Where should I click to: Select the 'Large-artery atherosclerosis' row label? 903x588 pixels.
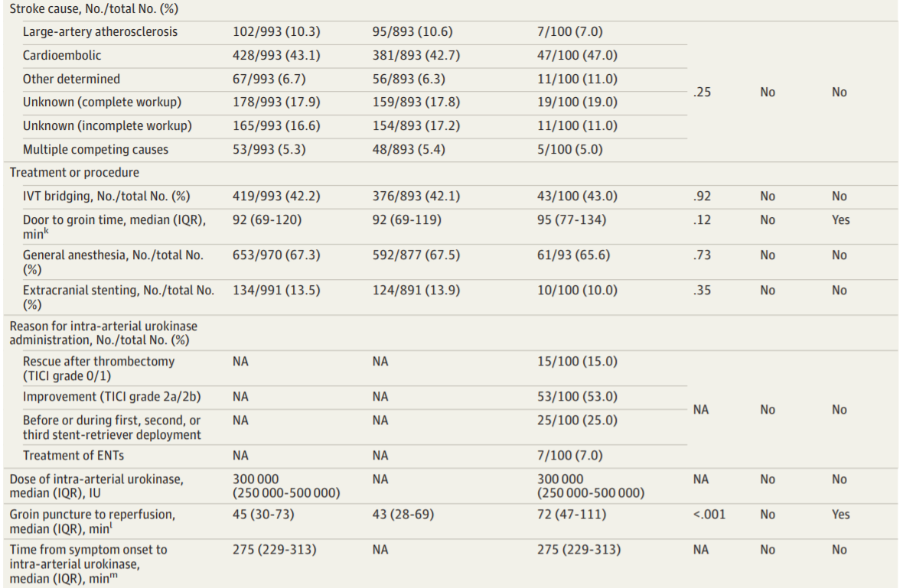click(100, 31)
